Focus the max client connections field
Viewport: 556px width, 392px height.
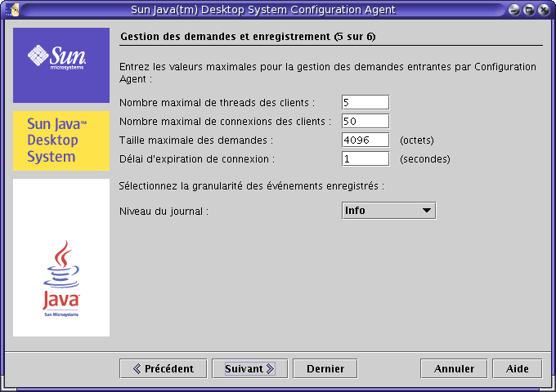(x=365, y=121)
